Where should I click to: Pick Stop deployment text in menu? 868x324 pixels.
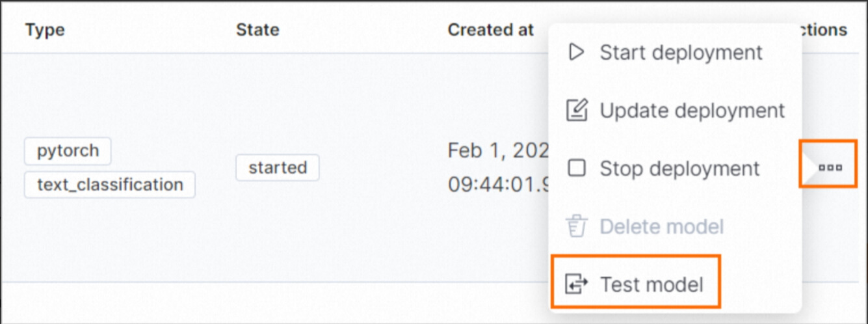[x=679, y=169]
